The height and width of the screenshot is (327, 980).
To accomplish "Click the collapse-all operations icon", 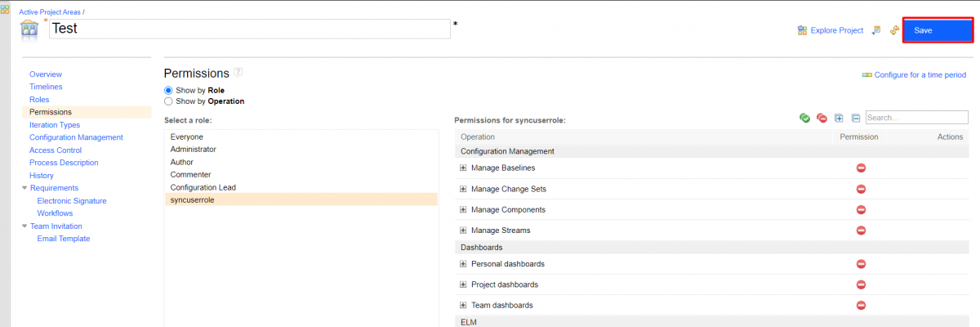I will 855,119.
